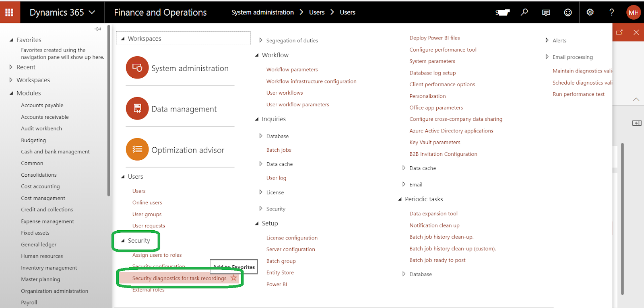The width and height of the screenshot is (644, 308).
Task: Open Run performance test link
Action: [x=578, y=94]
